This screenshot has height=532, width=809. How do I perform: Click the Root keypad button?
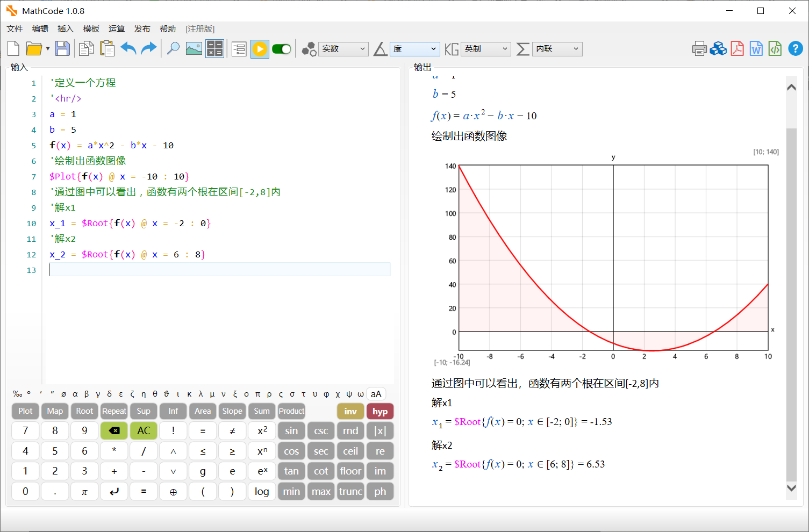pyautogui.click(x=84, y=411)
